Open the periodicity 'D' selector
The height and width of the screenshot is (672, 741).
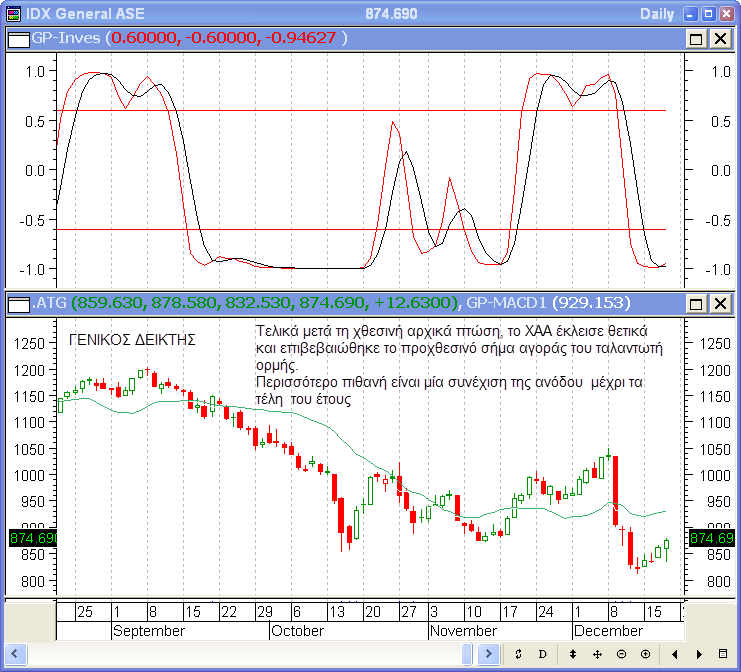tap(543, 654)
